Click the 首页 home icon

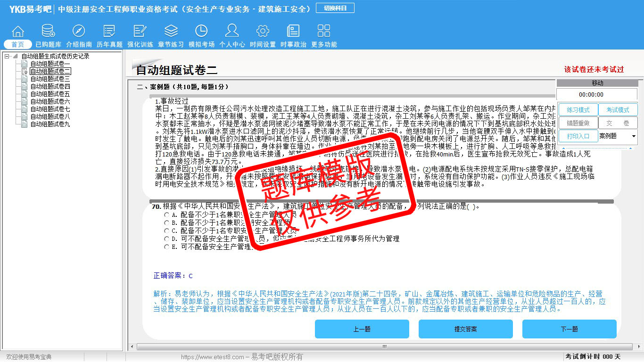pos(18,32)
